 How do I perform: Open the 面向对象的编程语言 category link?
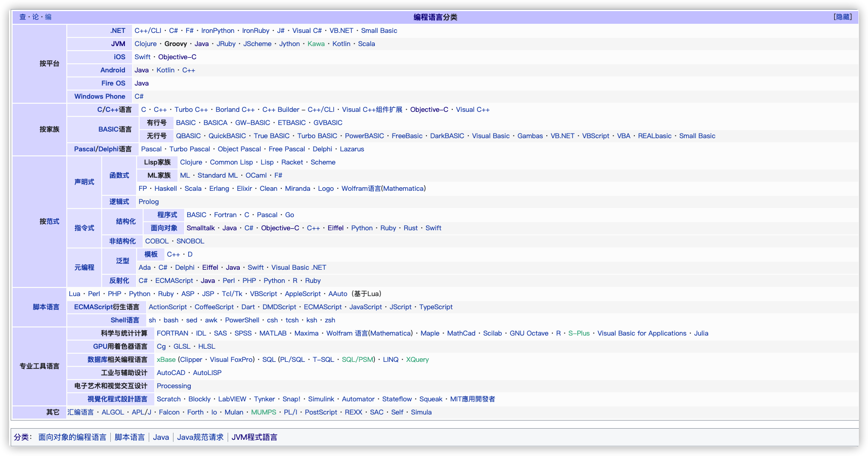(x=72, y=437)
